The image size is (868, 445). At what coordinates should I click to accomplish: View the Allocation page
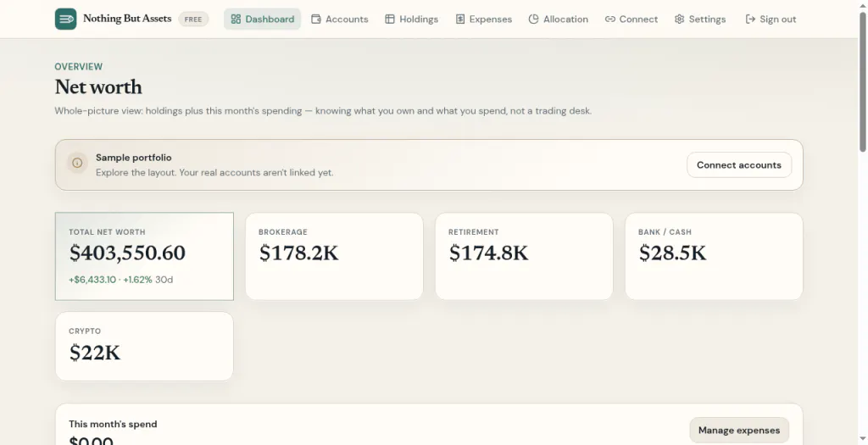pyautogui.click(x=558, y=19)
